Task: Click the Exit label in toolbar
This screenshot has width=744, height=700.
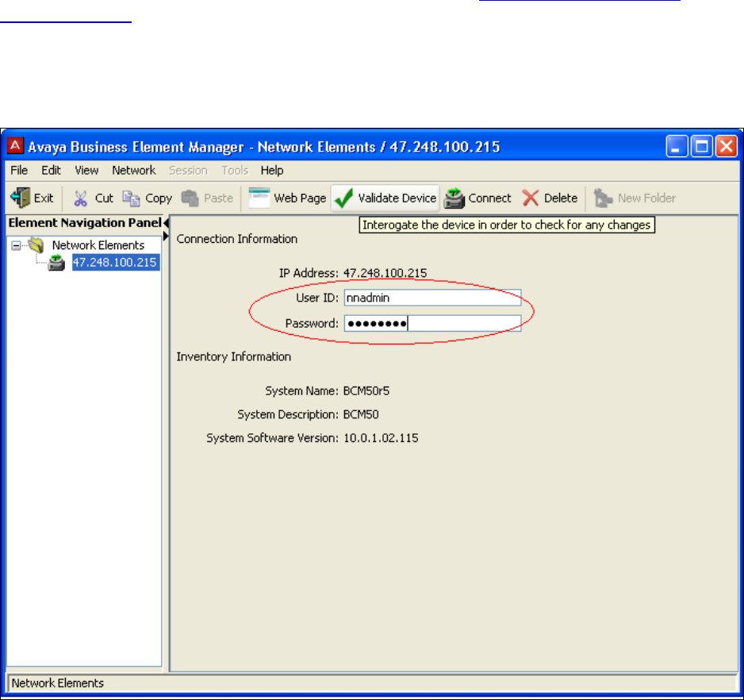Action: point(44,198)
